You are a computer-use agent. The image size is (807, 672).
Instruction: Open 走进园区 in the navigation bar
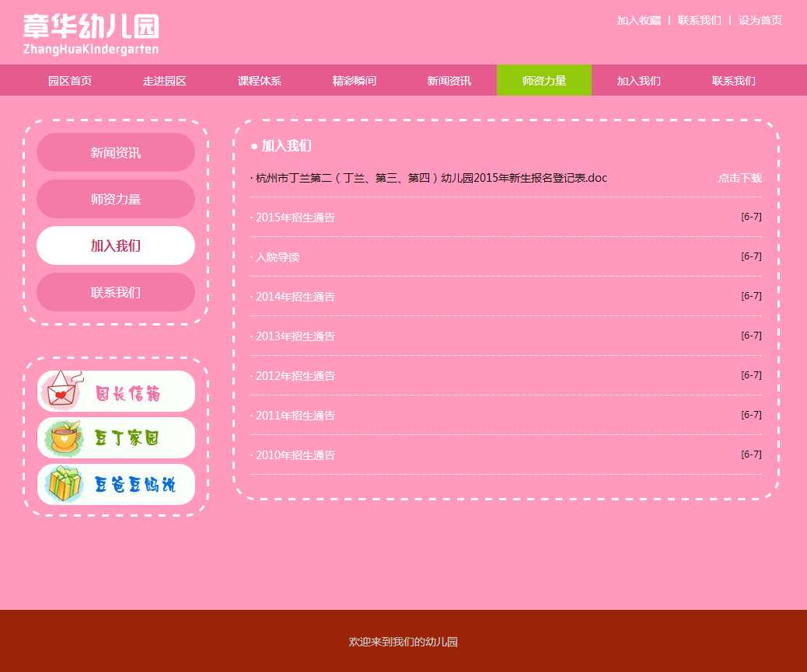click(x=165, y=81)
